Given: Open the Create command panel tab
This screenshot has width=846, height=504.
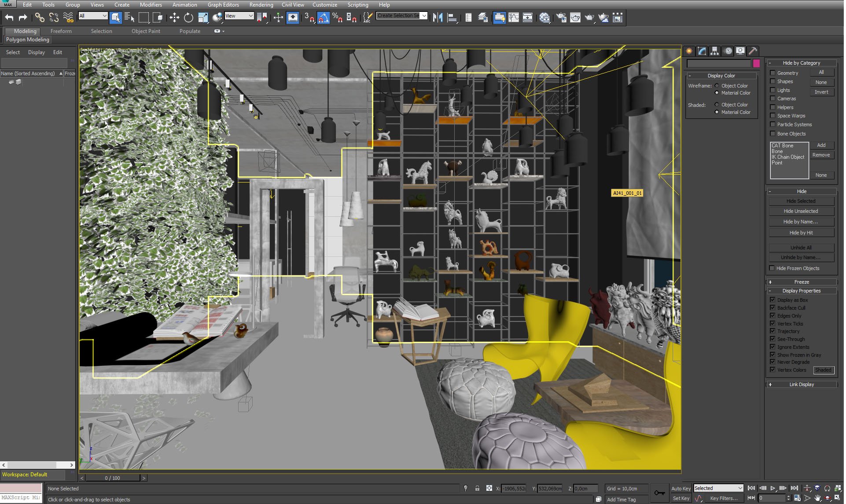Looking at the screenshot, I should click(x=689, y=51).
